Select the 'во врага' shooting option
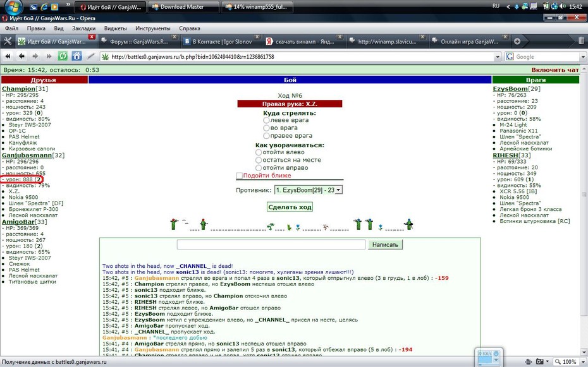This screenshot has width=588, height=367. coord(266,128)
